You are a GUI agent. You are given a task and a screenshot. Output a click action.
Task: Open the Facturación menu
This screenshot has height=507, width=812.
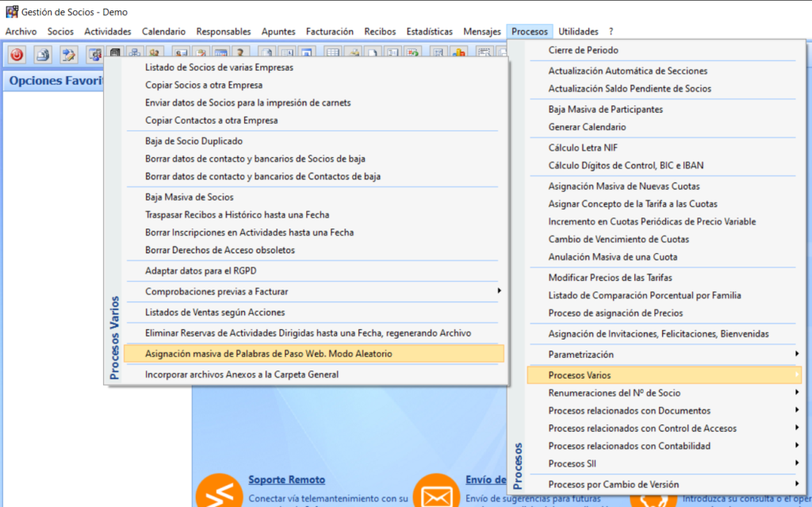click(x=329, y=32)
